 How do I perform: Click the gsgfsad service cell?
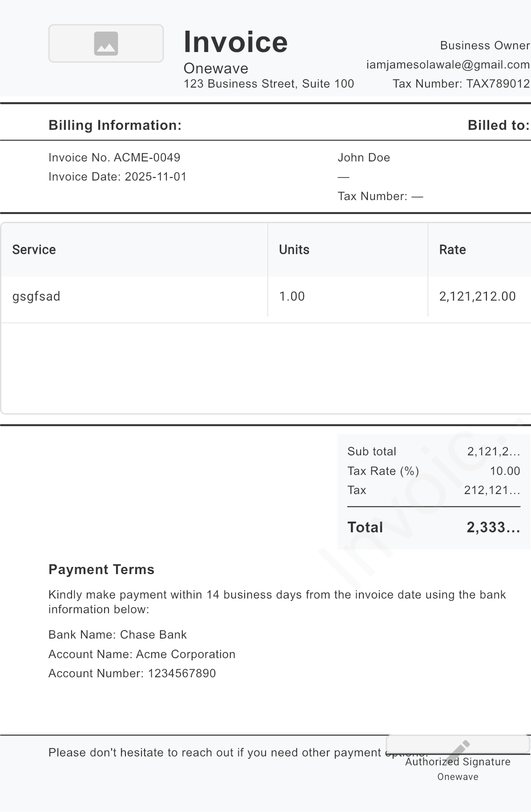36,296
